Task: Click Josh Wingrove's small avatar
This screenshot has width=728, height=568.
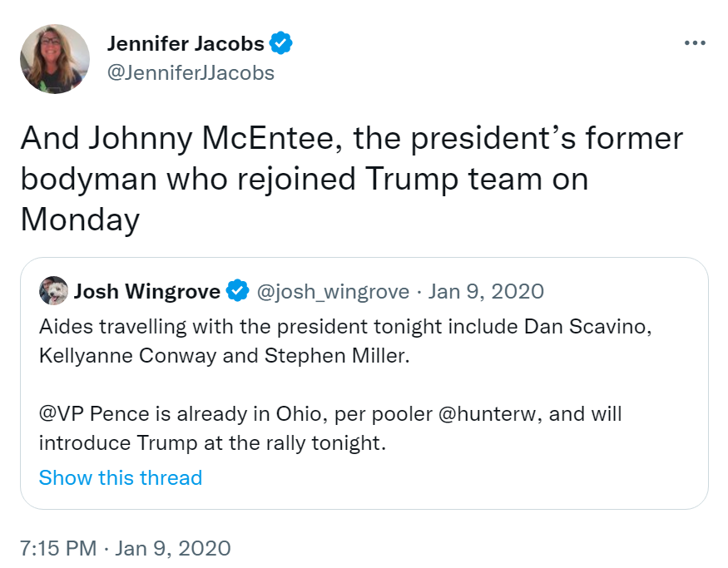Action: click(x=53, y=290)
